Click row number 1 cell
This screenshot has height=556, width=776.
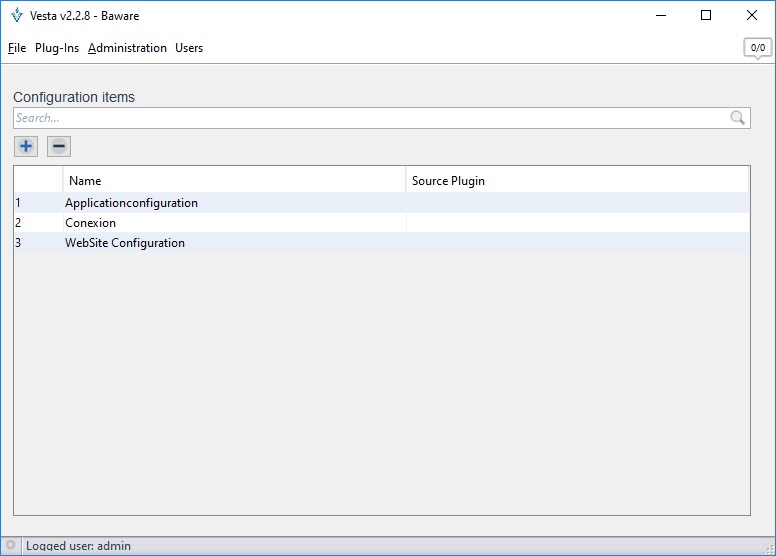point(37,203)
